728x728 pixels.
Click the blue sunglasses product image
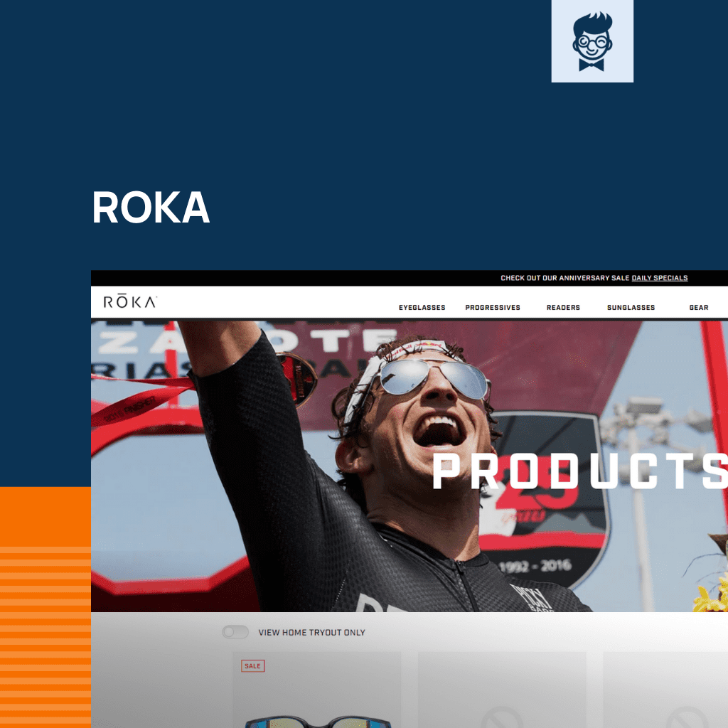point(318,722)
